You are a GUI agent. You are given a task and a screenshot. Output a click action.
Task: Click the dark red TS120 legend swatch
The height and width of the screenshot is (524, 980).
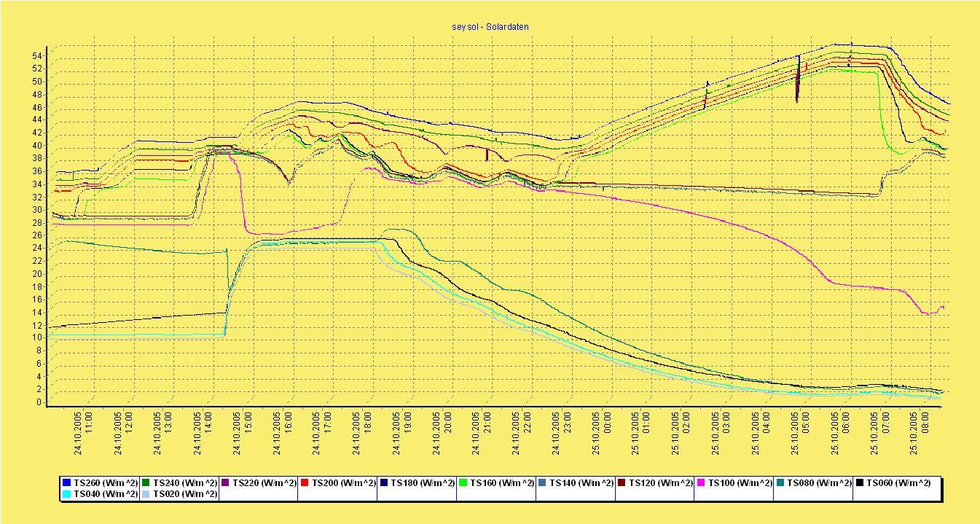(x=622, y=482)
